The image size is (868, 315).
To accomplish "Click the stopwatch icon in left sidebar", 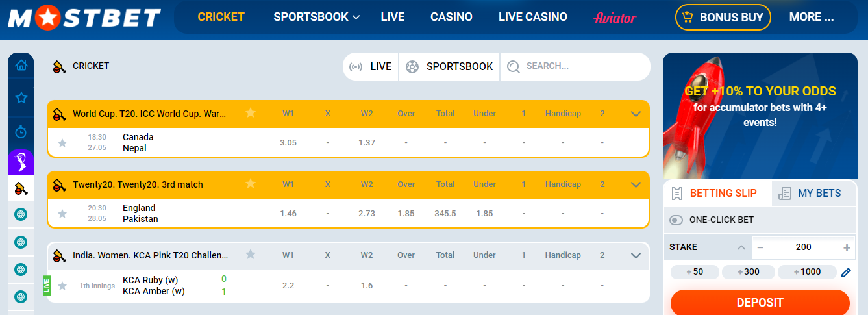I will [x=21, y=132].
